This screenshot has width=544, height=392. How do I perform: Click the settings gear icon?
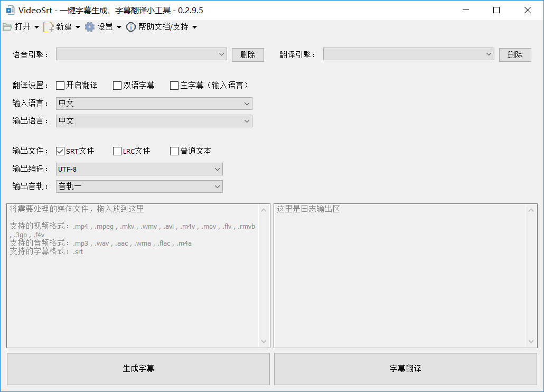pos(90,27)
